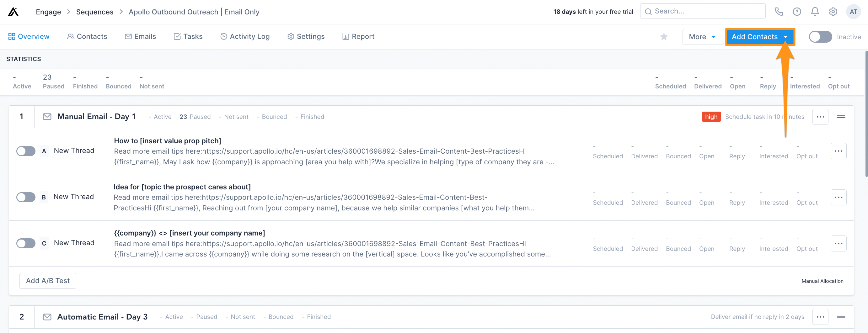Open more options for Automatic Email step
This screenshot has width=868, height=333.
click(820, 317)
